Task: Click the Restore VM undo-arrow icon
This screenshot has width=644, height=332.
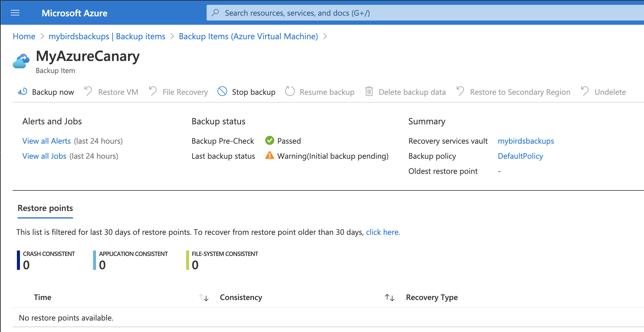Action: (x=88, y=91)
